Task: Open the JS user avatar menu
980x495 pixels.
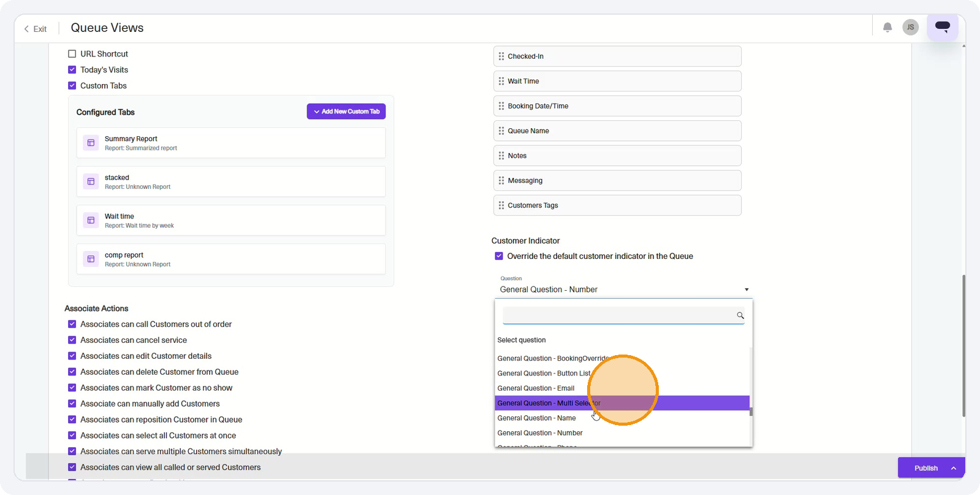Action: pos(910,28)
